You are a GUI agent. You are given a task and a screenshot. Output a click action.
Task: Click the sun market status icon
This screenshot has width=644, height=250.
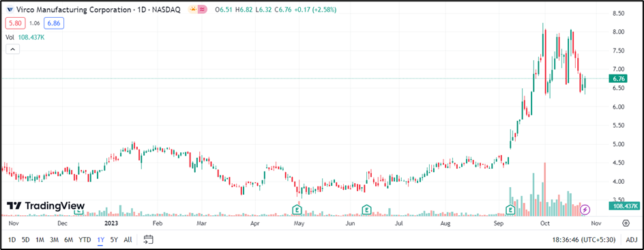(x=193, y=10)
